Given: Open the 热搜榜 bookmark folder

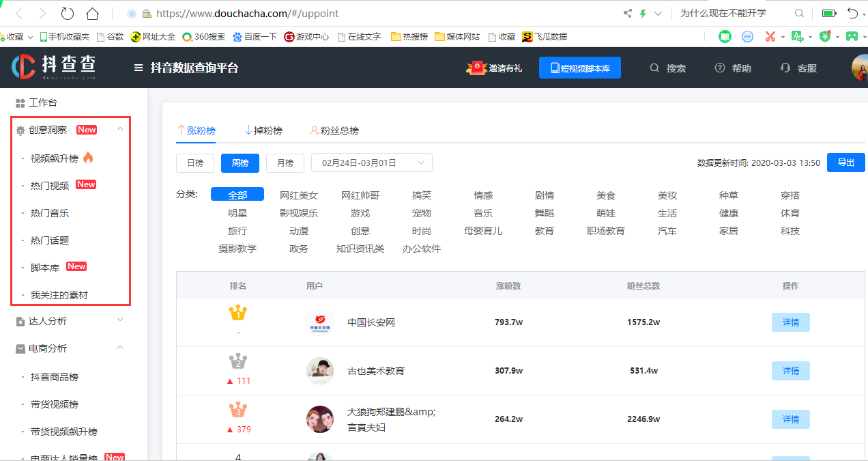Looking at the screenshot, I should 409,37.
